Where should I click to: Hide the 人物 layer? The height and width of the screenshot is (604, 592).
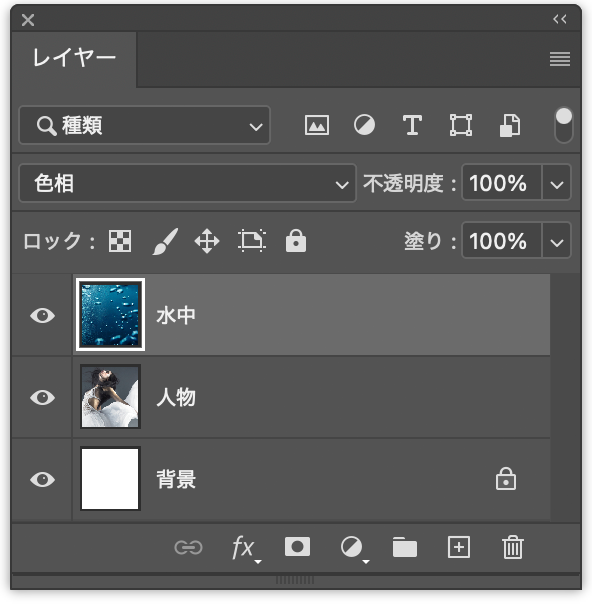point(42,398)
